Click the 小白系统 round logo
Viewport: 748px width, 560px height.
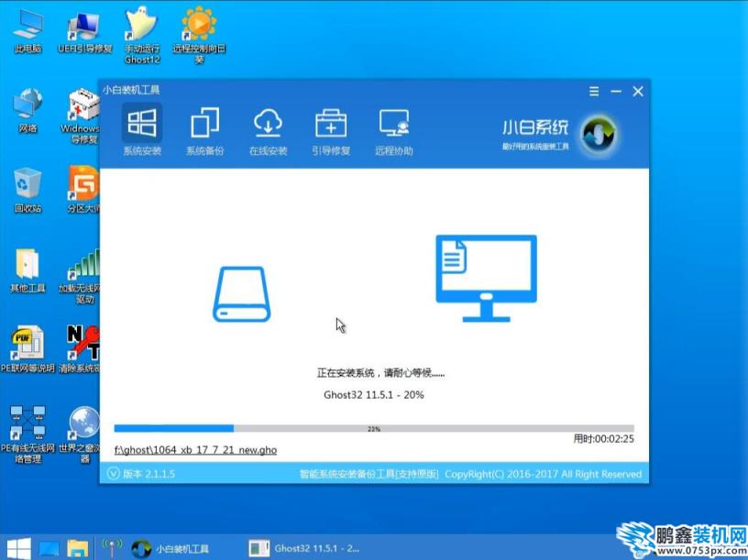click(599, 134)
